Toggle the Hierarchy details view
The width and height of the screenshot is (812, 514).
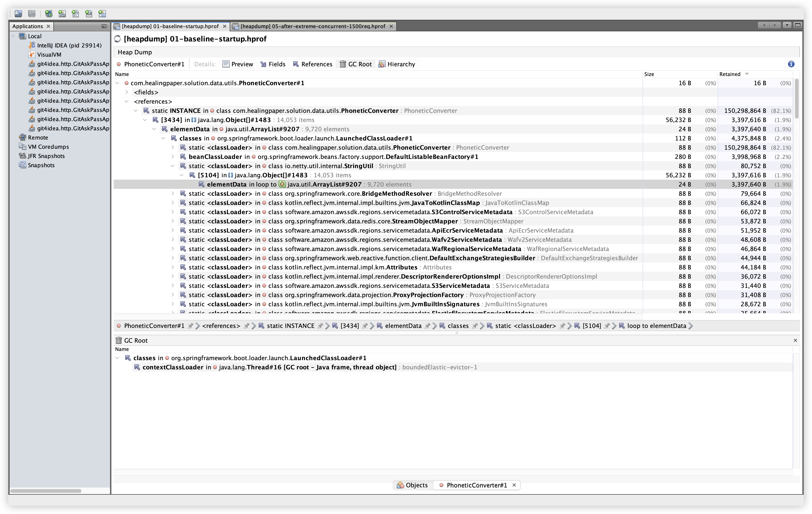point(397,64)
